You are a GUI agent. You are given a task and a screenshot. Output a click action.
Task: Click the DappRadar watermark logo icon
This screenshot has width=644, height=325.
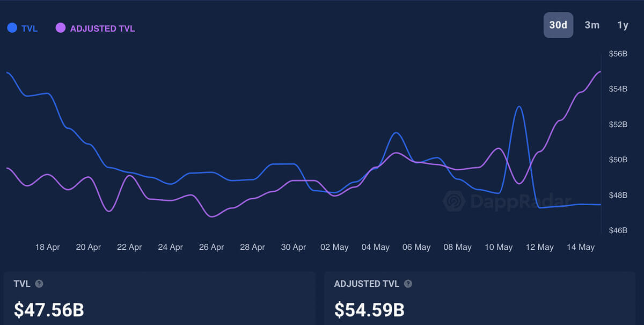click(x=454, y=201)
